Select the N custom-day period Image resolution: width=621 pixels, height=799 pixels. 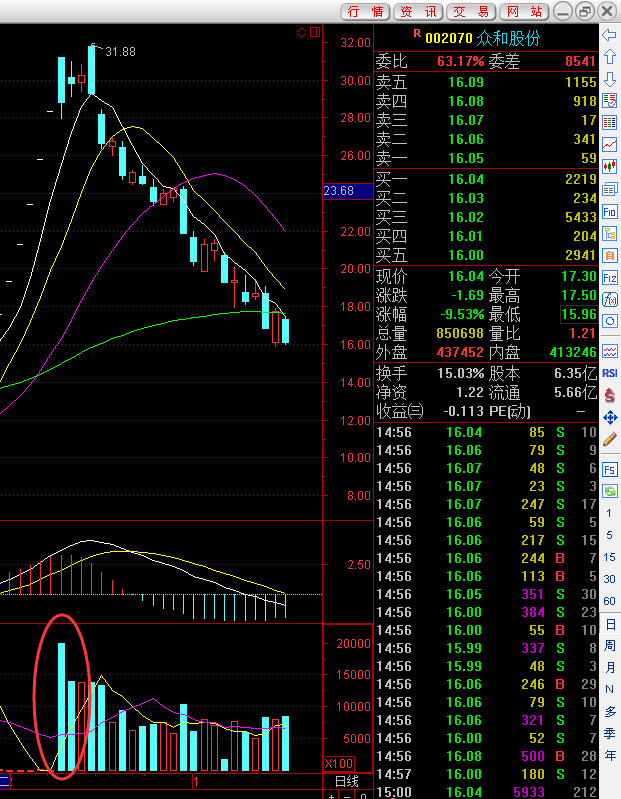[x=609, y=689]
